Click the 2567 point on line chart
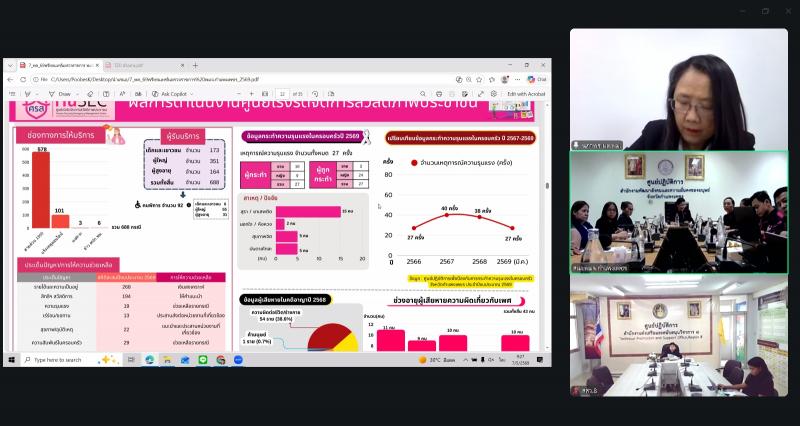Screen dimensions: 800x426 pos(447,215)
